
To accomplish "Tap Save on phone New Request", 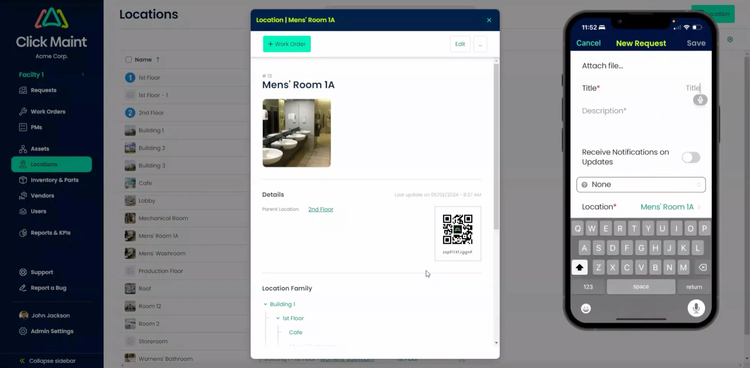I will coord(696,43).
